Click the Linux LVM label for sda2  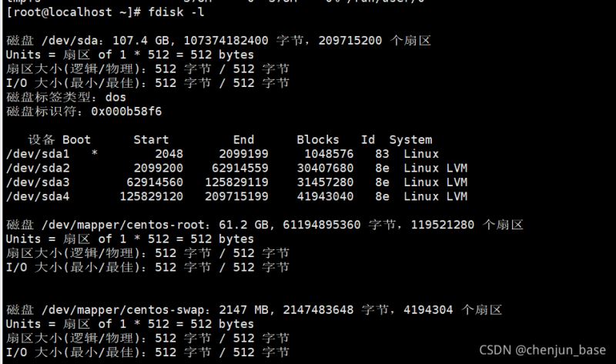pyautogui.click(x=435, y=168)
